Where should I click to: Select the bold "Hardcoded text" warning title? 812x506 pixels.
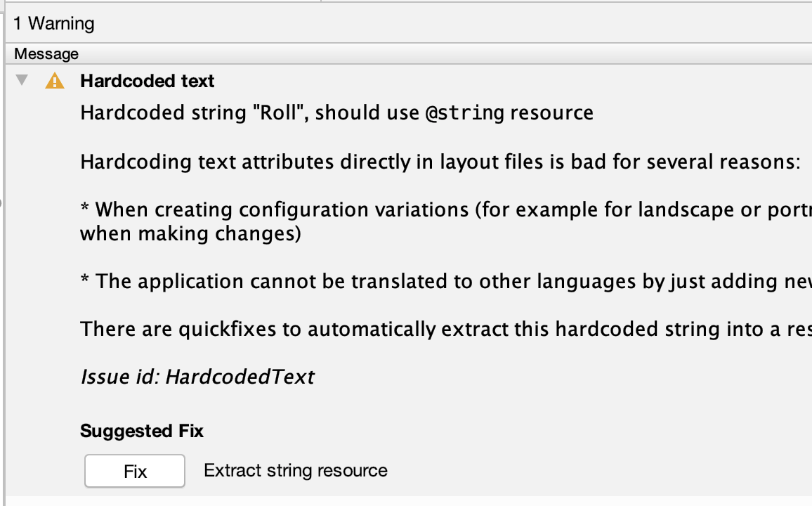148,82
